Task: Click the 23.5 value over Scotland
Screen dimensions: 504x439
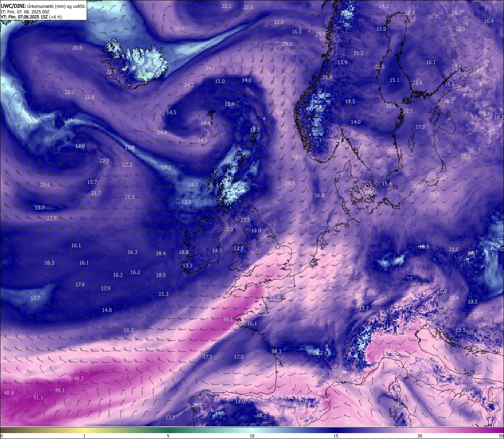Action: tap(245, 220)
